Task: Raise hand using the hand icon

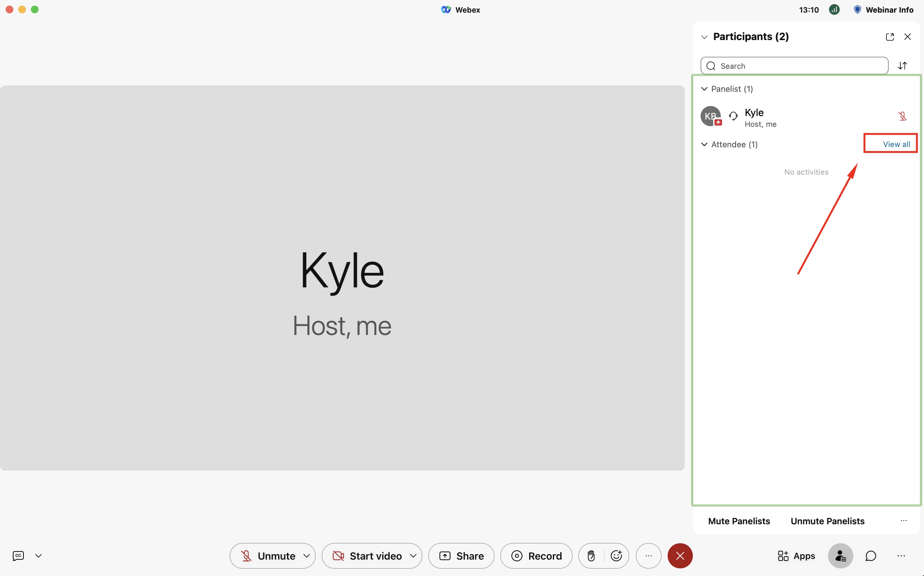Action: 591,556
